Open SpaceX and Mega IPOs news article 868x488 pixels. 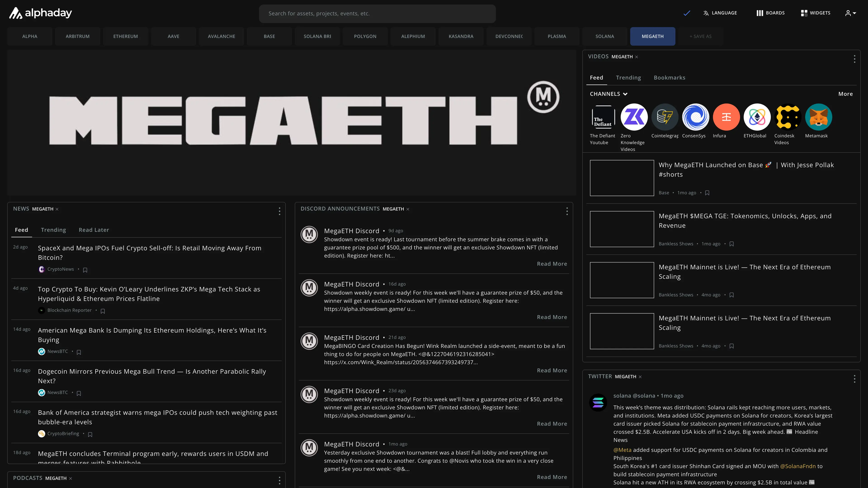[150, 253]
